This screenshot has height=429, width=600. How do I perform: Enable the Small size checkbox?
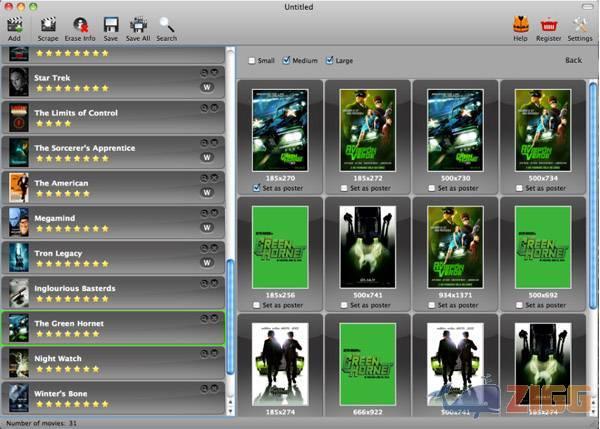(252, 61)
